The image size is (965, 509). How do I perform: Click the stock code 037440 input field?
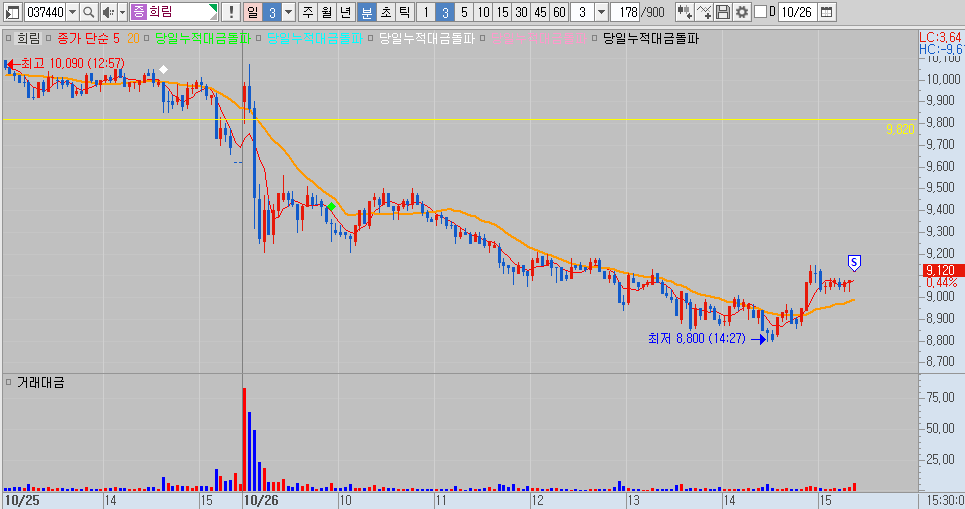45,12
